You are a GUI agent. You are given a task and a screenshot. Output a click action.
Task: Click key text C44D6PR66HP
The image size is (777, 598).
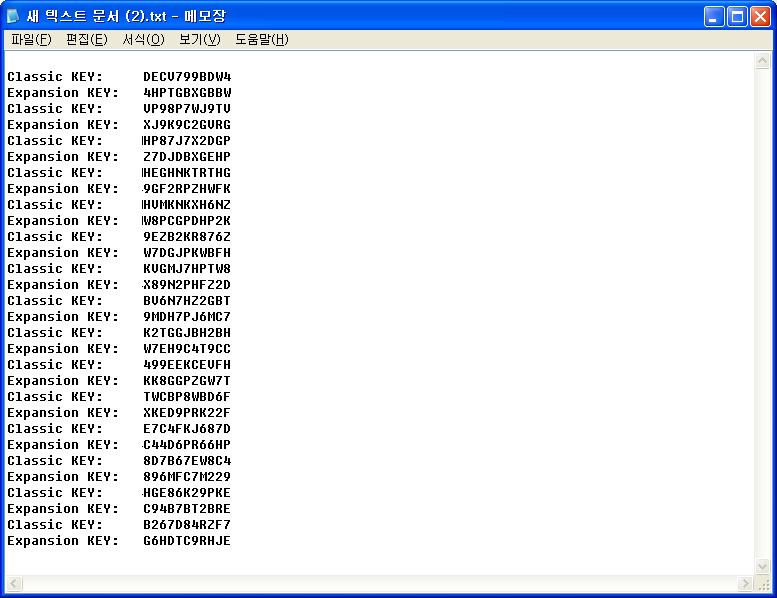(x=187, y=444)
